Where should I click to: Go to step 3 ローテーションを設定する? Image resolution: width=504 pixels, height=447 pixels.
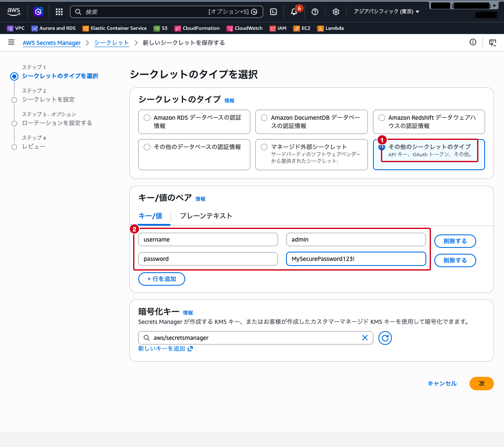tap(57, 123)
